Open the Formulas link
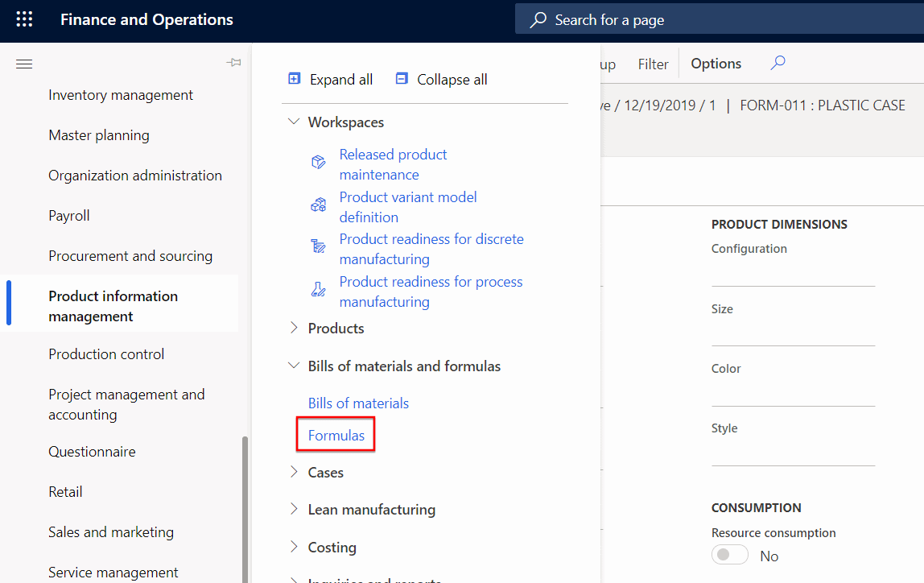Image resolution: width=924 pixels, height=583 pixels. [x=336, y=435]
